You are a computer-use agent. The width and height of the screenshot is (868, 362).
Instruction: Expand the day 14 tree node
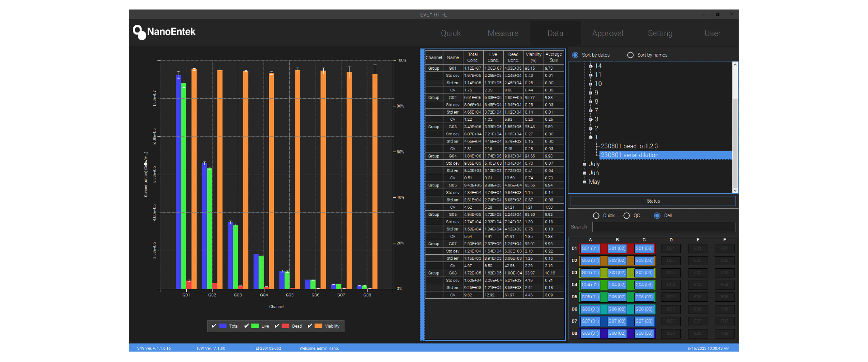click(590, 66)
